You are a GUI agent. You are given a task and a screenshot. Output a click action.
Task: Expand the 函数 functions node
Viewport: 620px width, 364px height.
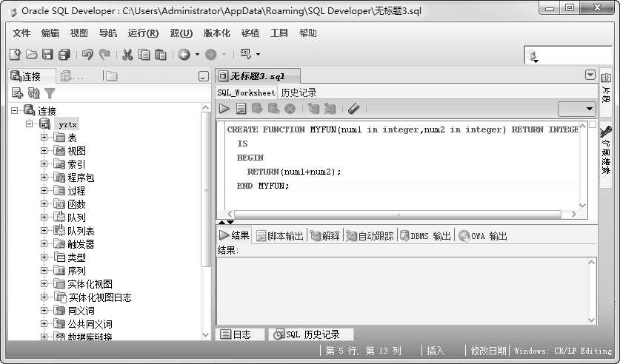[x=44, y=204]
